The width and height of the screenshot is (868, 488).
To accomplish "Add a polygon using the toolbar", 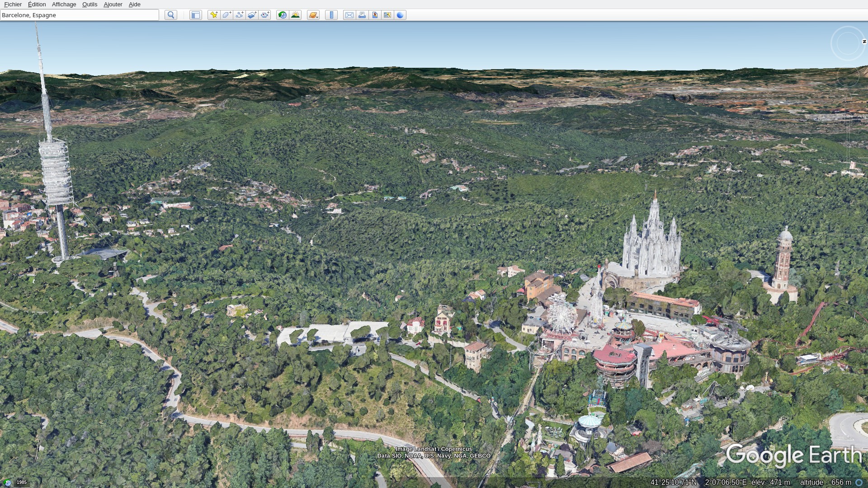I will (x=226, y=15).
